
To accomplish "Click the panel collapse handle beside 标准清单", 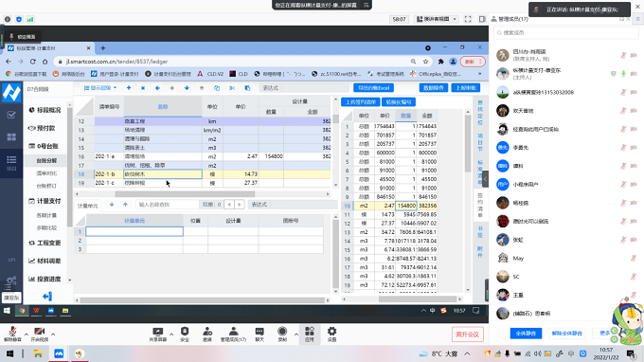I will 486,179.
